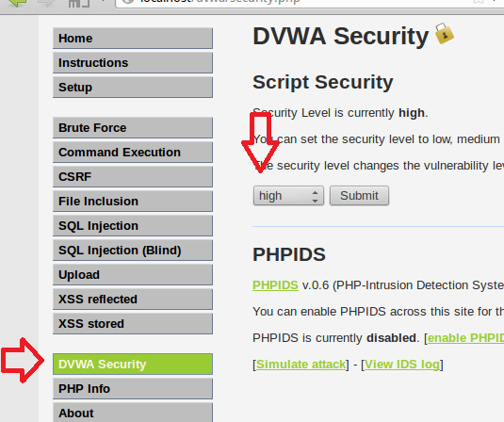Select SQL Injection menu item

133,226
